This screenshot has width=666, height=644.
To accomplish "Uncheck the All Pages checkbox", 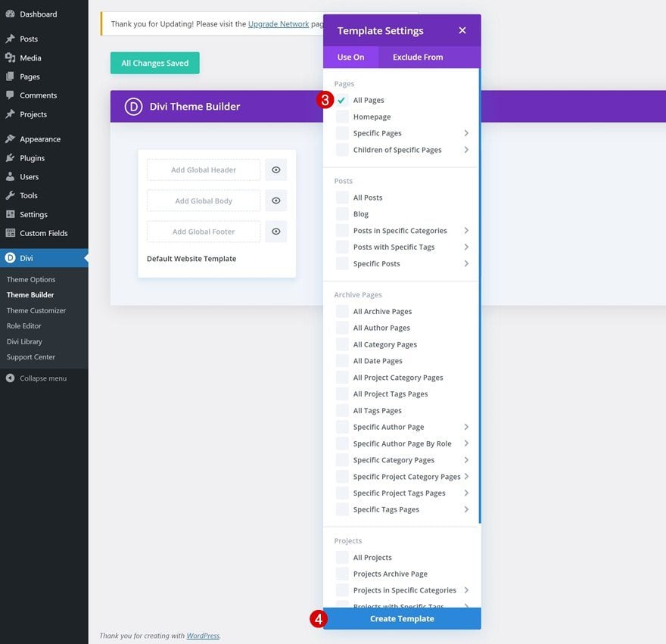I will pyautogui.click(x=342, y=100).
